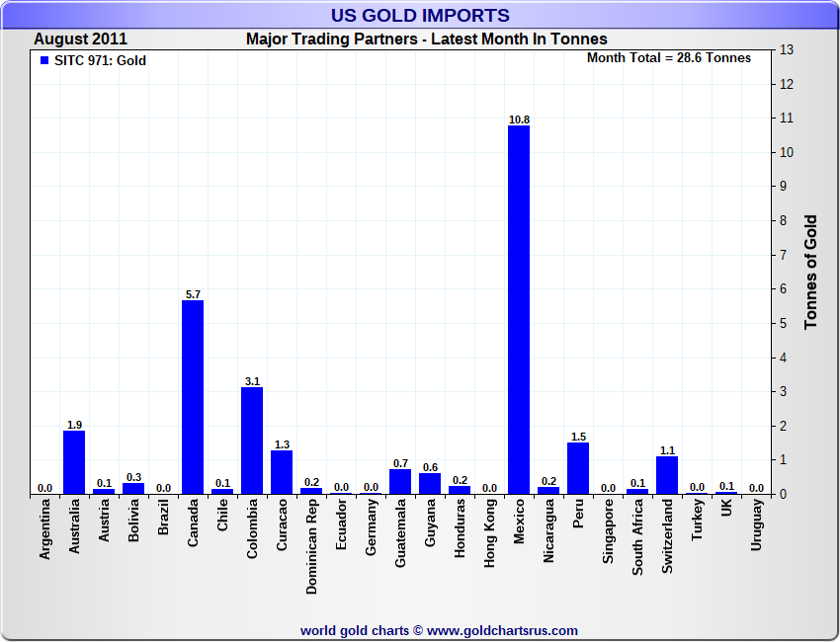The image size is (840, 642).
Task: Click the Germany axis label
Action: 371,526
